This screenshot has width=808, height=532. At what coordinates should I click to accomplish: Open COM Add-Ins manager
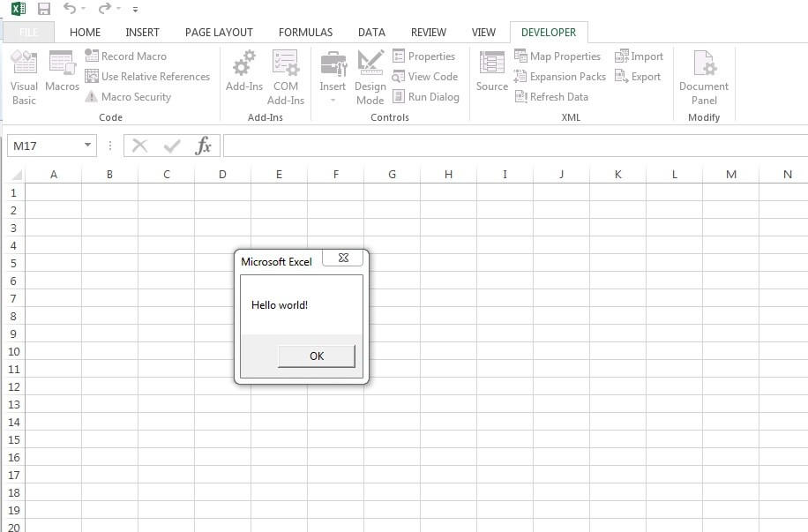tap(286, 78)
